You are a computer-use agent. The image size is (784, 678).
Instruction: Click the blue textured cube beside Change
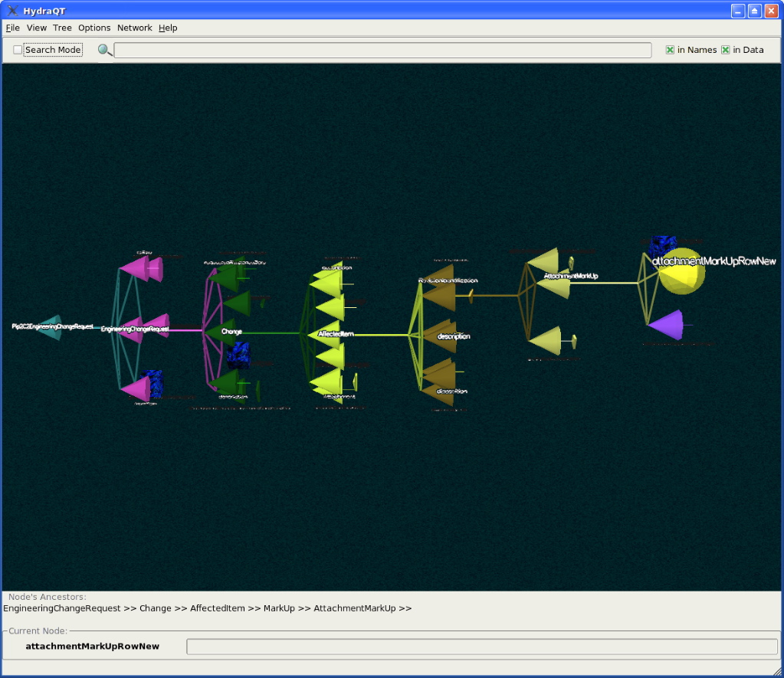[238, 355]
